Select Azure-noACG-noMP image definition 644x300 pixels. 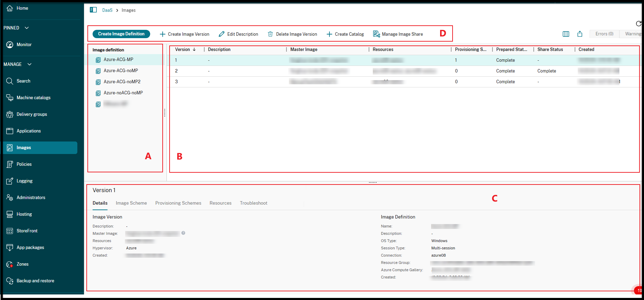coord(124,93)
